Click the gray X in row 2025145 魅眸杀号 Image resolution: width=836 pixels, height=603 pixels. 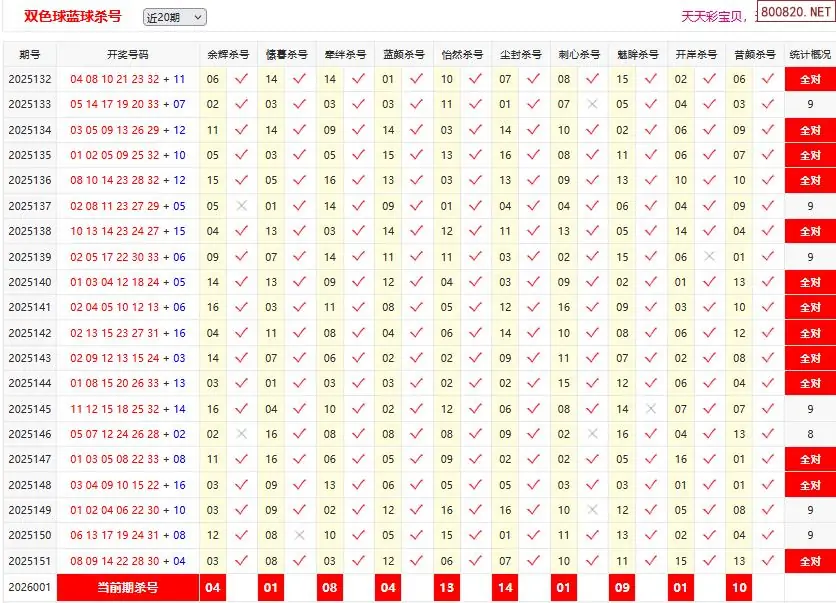pos(651,409)
